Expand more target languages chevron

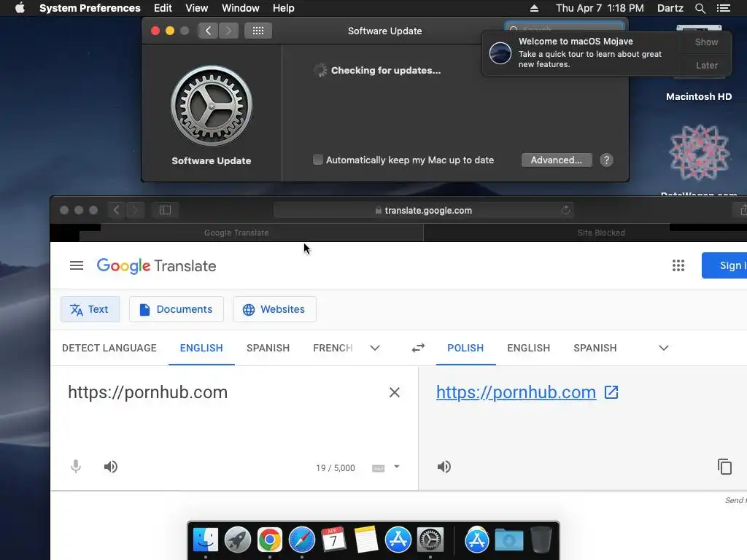664,348
